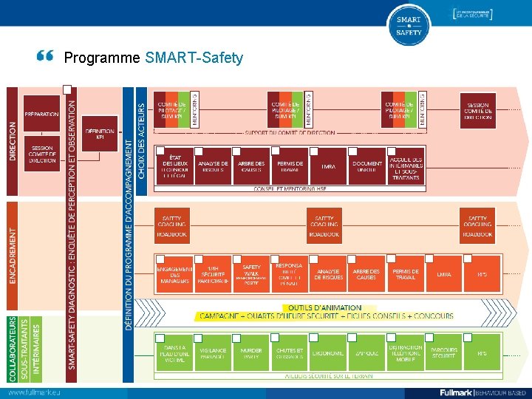Click the leftmost Safety Coaching Roadbook box
Screen dimensions: 532x399
172,226
